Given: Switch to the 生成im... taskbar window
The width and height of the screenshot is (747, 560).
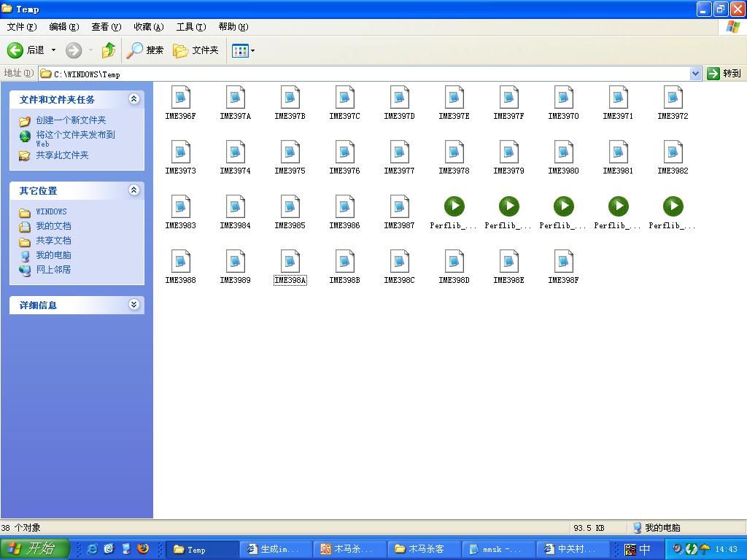Looking at the screenshot, I should (275, 550).
